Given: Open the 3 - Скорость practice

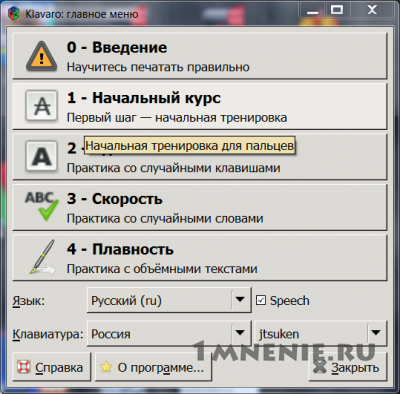Looking at the screenshot, I should pos(200,207).
